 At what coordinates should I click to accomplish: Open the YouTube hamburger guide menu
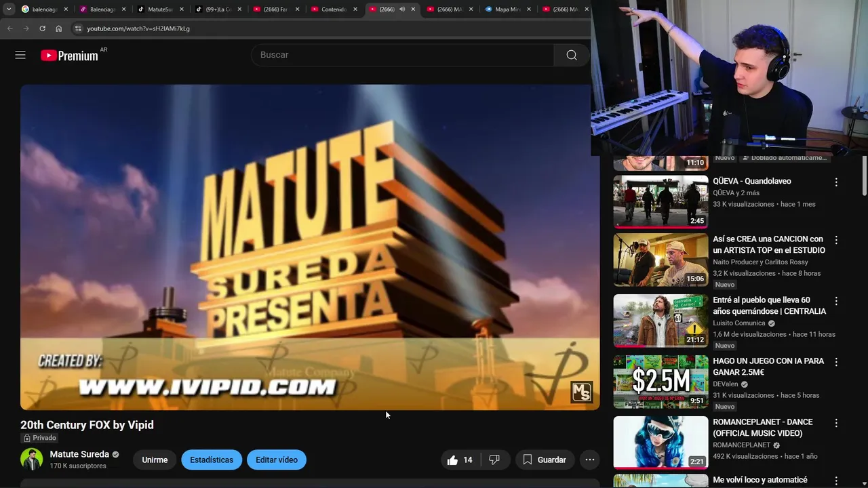[20, 55]
